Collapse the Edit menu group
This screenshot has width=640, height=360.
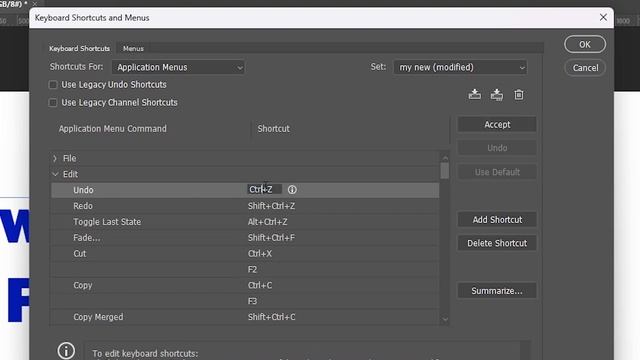pos(55,174)
